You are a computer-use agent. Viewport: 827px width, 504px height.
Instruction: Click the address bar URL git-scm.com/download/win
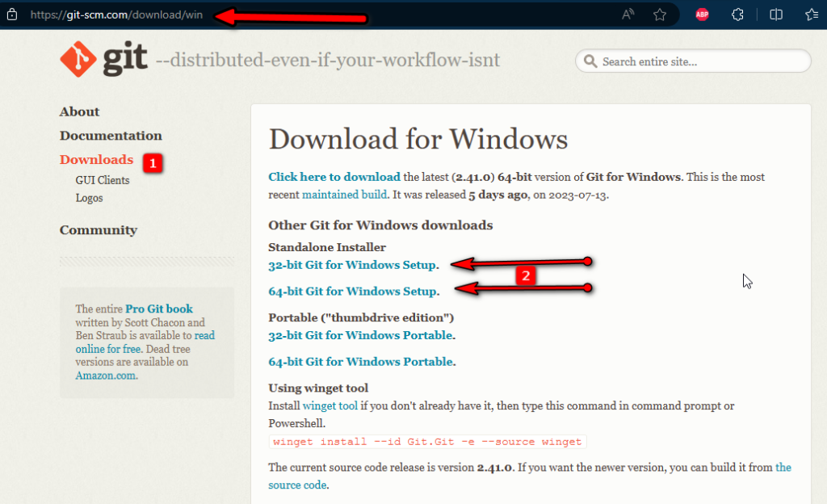pos(116,15)
